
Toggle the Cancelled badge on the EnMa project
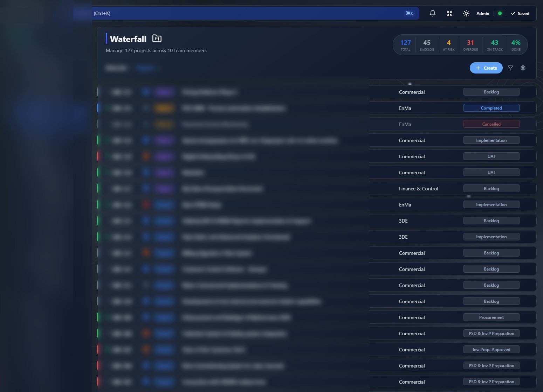tap(491, 124)
